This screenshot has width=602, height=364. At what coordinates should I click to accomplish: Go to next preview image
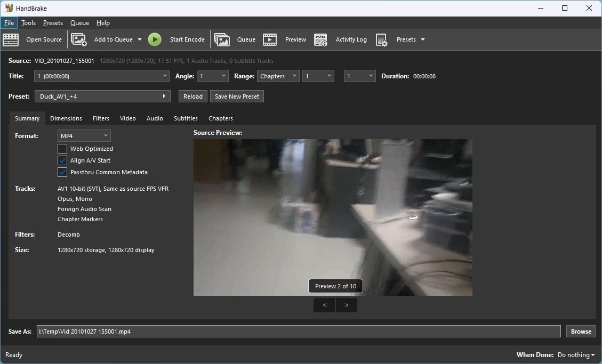click(x=347, y=305)
